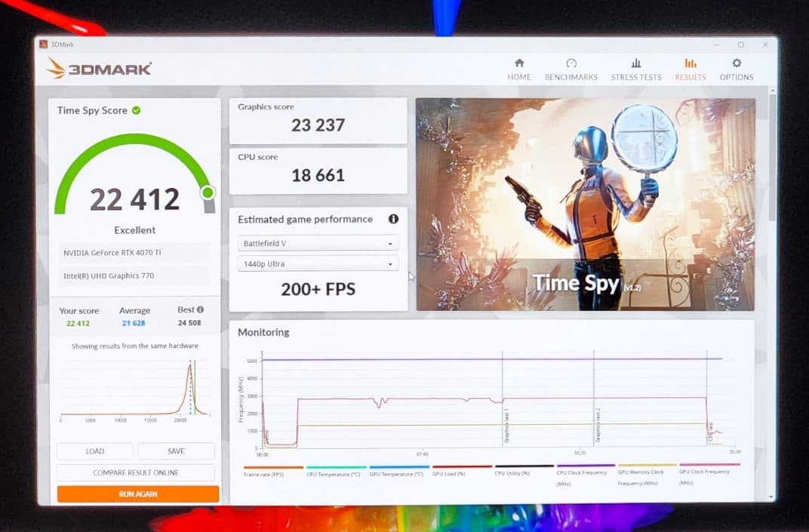Open the Stress Tests chart icon
The height and width of the screenshot is (532, 809).
click(x=636, y=63)
